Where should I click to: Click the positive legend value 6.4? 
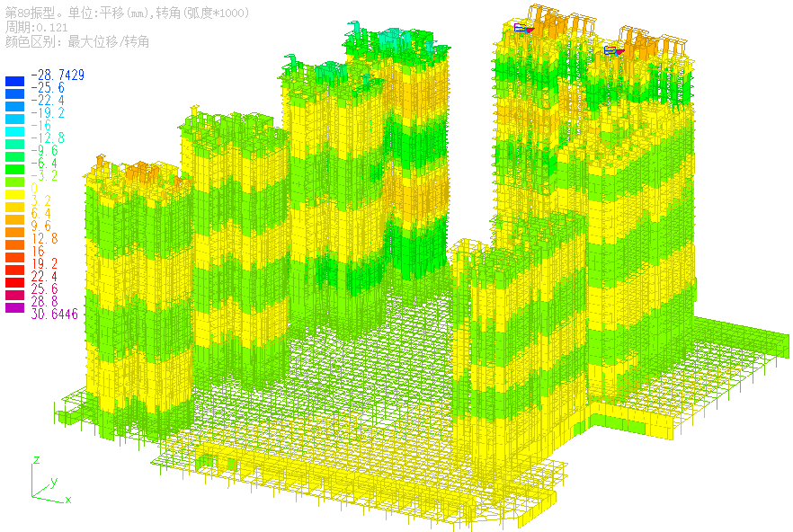(41, 213)
